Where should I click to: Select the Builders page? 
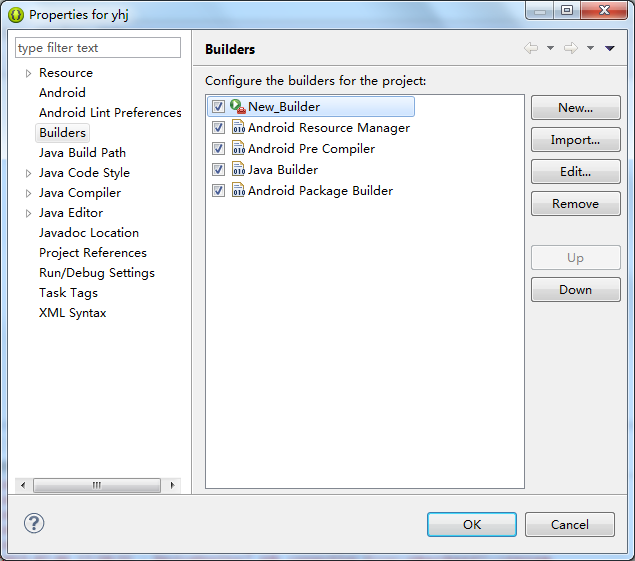(x=62, y=133)
